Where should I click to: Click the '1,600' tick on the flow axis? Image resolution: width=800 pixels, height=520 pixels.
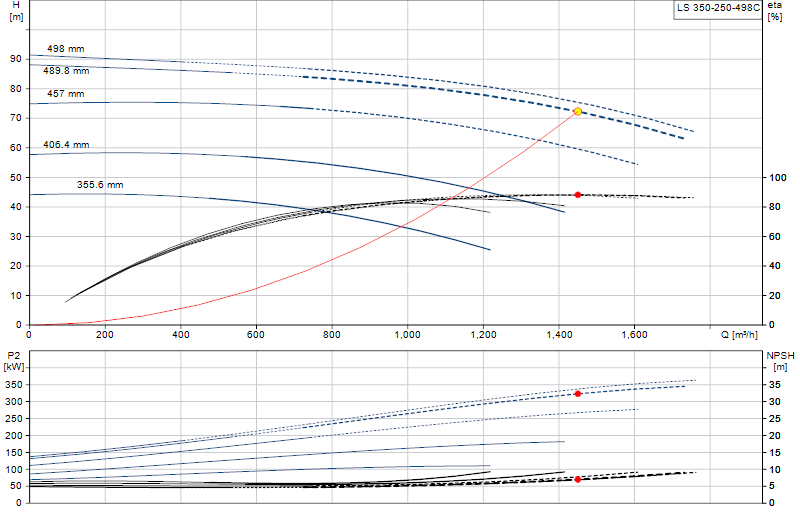pyautogui.click(x=635, y=335)
